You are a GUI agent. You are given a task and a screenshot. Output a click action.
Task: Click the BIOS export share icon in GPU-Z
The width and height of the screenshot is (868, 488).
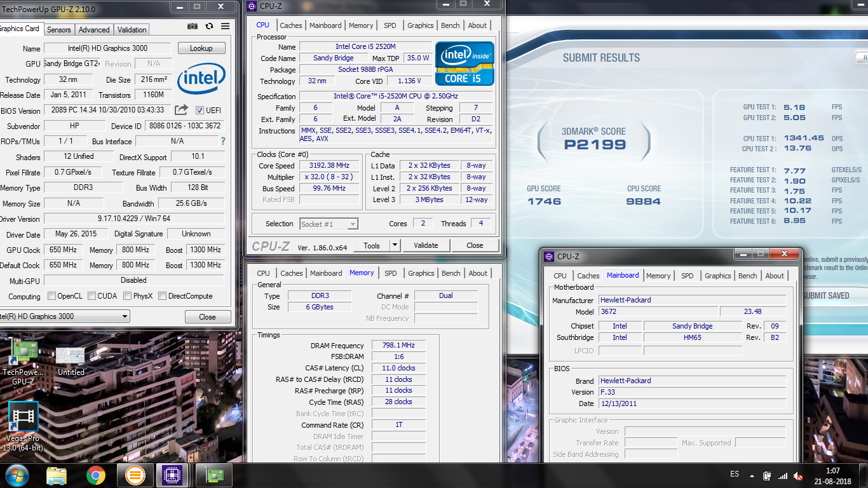click(x=182, y=110)
